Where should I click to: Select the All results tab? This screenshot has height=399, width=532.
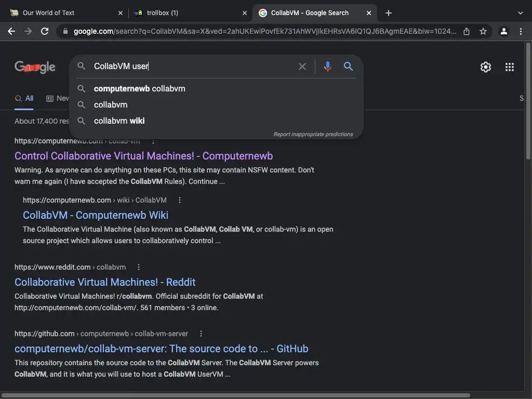point(24,98)
